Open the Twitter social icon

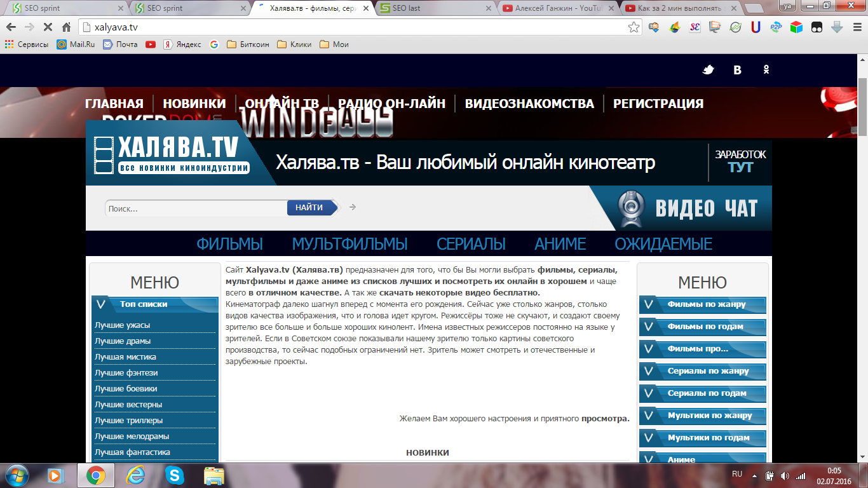click(709, 70)
